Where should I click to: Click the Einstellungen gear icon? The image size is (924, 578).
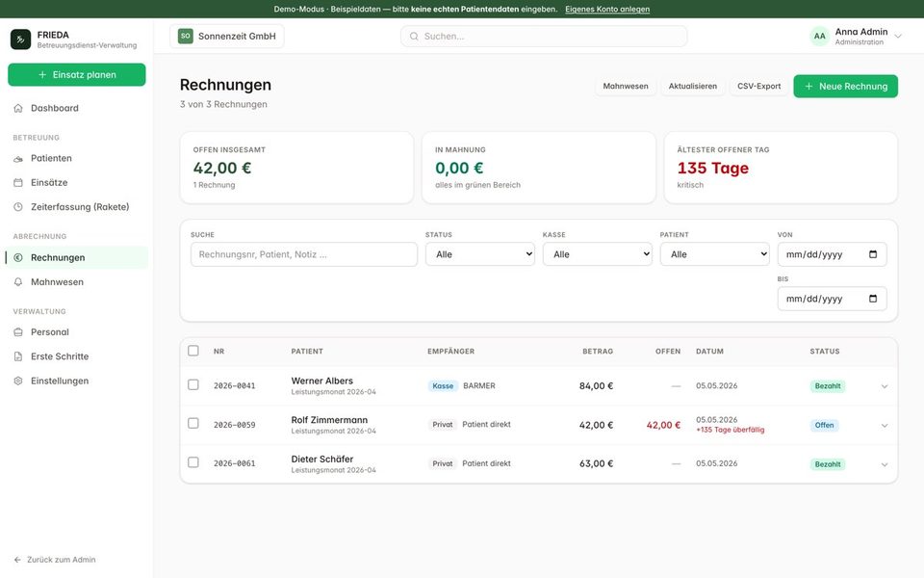click(18, 381)
